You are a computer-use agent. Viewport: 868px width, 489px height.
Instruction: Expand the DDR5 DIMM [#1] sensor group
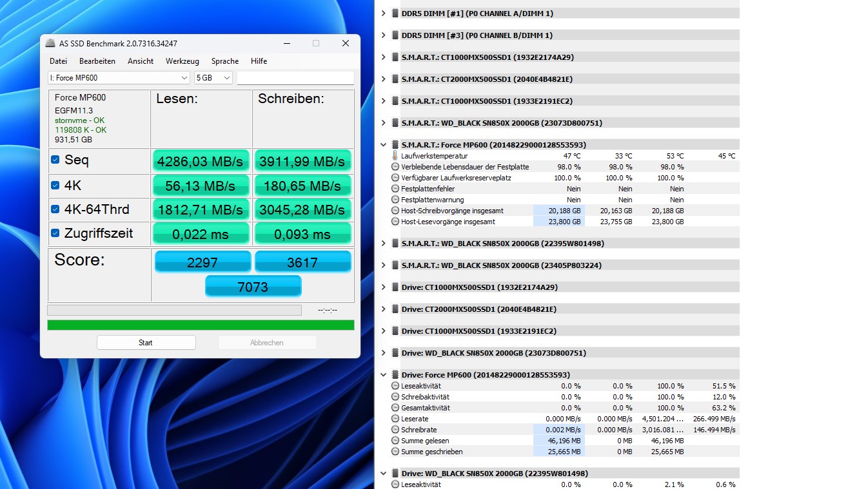click(x=384, y=13)
